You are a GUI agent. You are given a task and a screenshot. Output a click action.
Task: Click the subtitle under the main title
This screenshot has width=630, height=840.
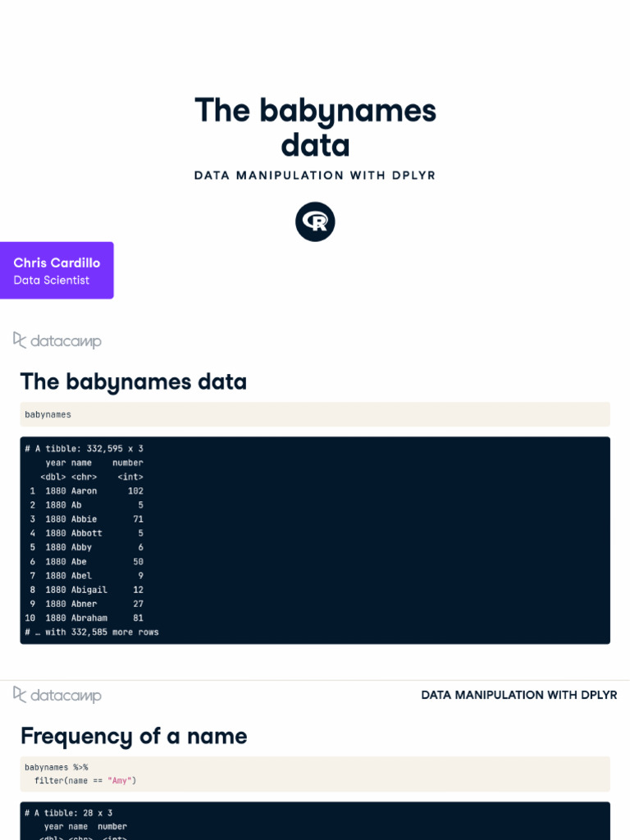[x=315, y=176]
